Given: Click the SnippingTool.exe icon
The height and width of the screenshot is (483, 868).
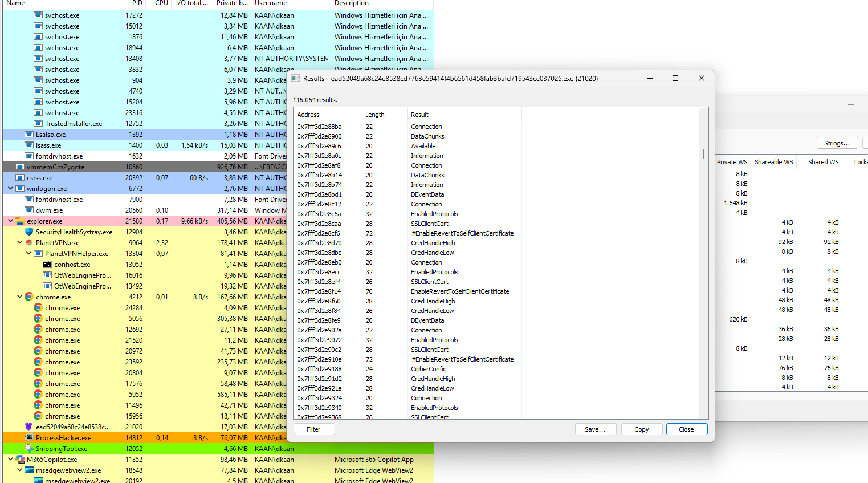Looking at the screenshot, I should 29,449.
